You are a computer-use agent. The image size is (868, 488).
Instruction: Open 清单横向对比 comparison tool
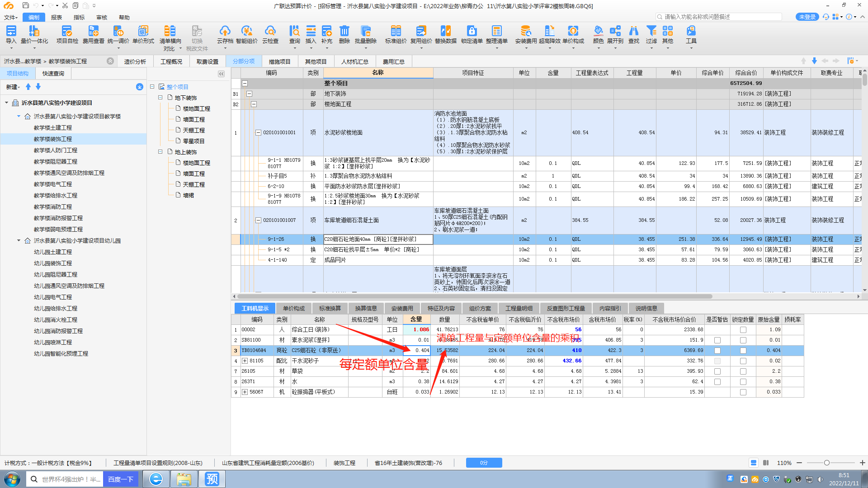170,38
